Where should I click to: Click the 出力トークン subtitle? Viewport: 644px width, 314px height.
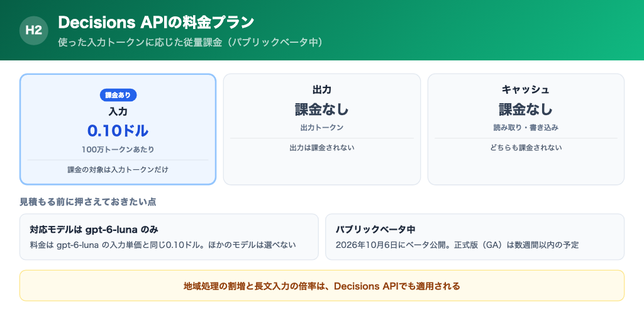(322, 127)
